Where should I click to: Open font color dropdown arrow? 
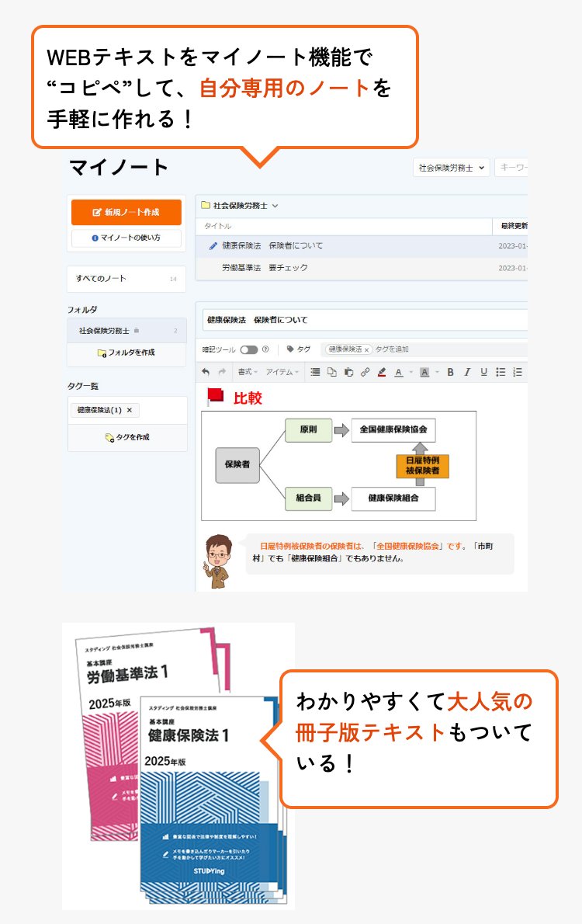pos(411,372)
